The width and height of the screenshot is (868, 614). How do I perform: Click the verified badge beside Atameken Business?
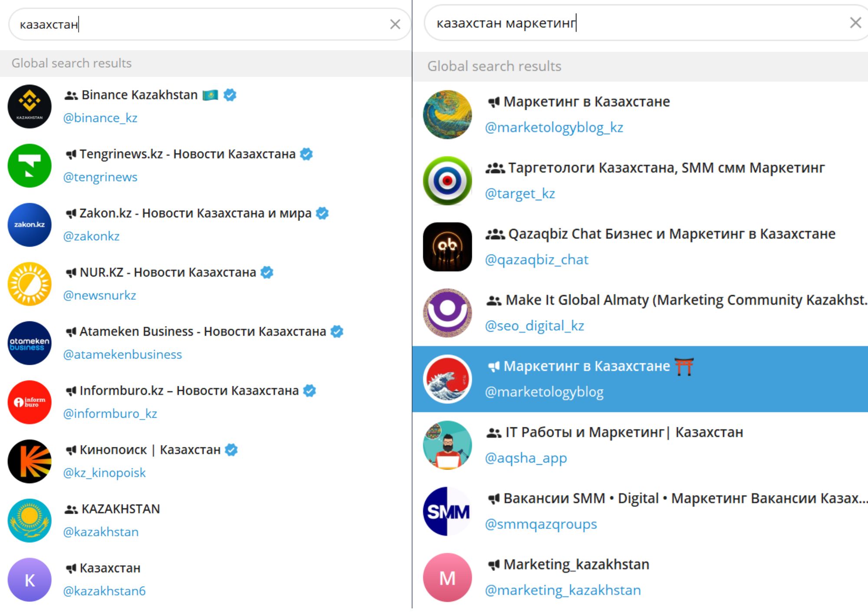point(337,331)
